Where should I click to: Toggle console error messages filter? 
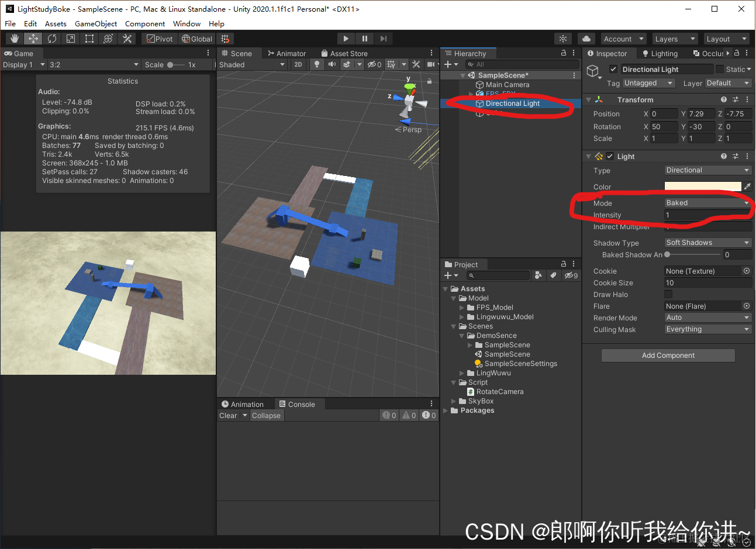click(x=429, y=415)
